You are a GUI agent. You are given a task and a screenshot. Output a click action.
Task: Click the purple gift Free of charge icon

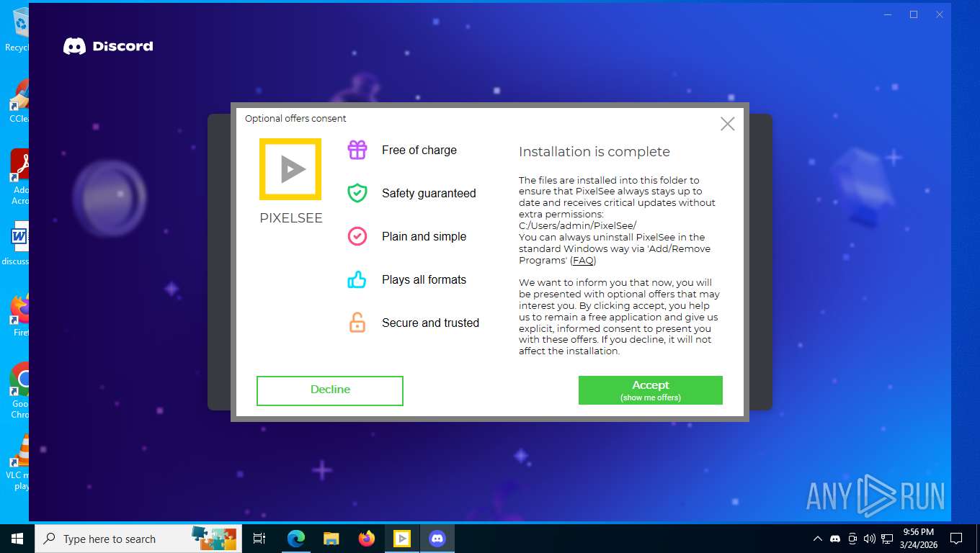[357, 150]
